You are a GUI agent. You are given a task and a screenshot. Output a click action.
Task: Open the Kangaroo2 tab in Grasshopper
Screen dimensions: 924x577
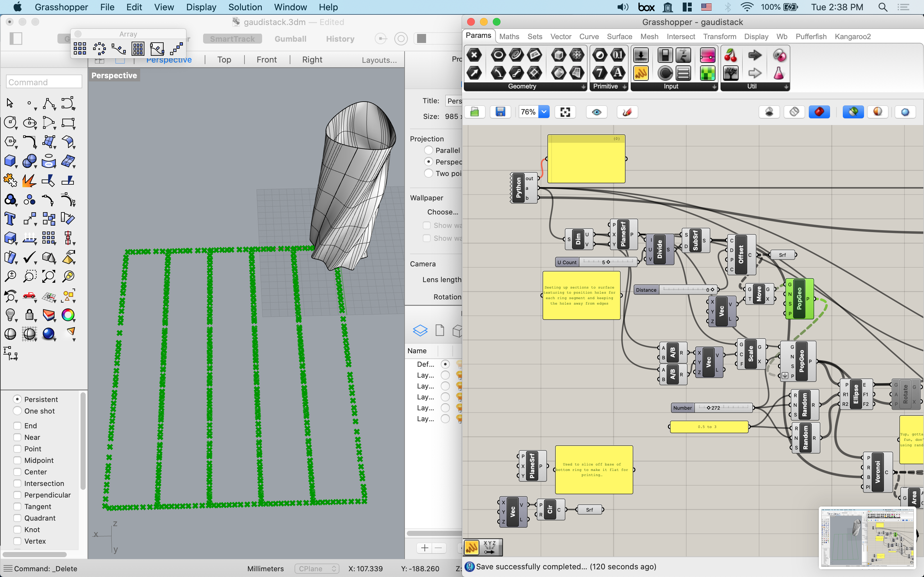(853, 37)
